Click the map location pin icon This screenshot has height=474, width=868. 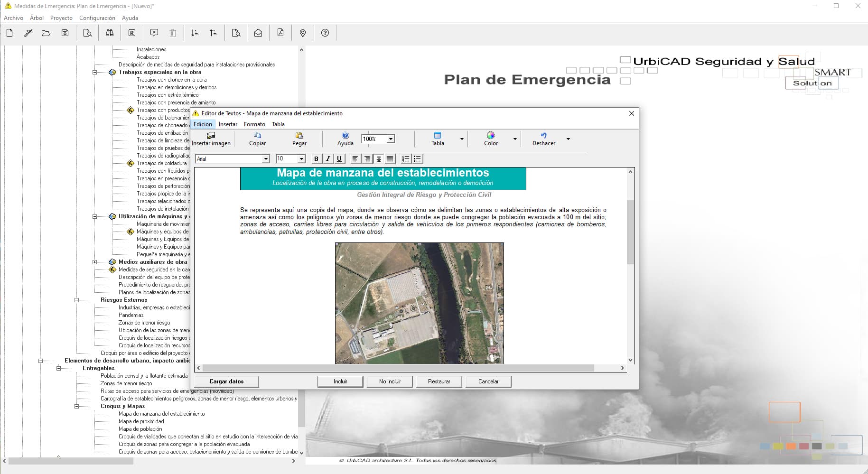[x=303, y=33]
